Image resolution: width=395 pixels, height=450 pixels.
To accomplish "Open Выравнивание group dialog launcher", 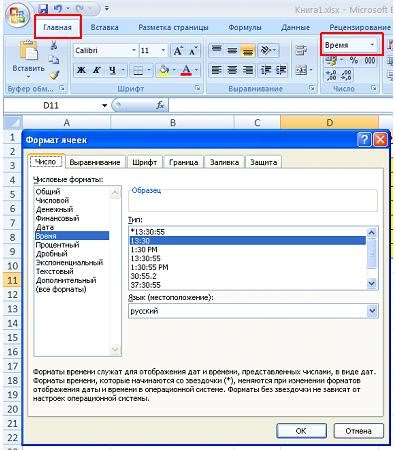I will 312,88.
